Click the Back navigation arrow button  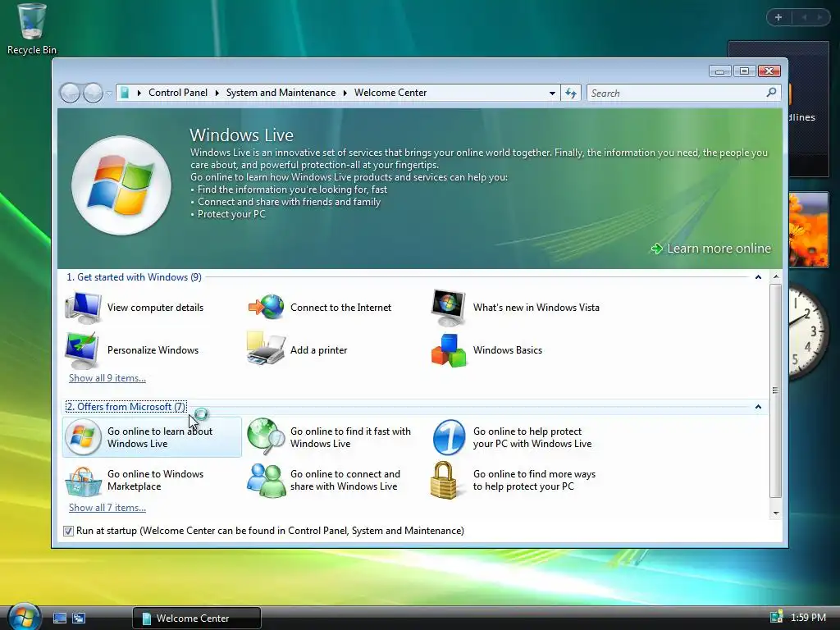point(70,94)
